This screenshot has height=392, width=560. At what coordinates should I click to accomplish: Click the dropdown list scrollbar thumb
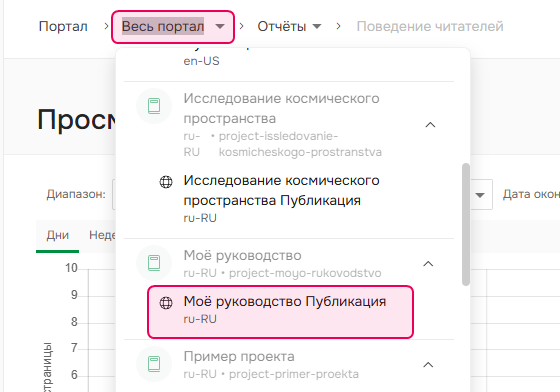pyautogui.click(x=465, y=224)
